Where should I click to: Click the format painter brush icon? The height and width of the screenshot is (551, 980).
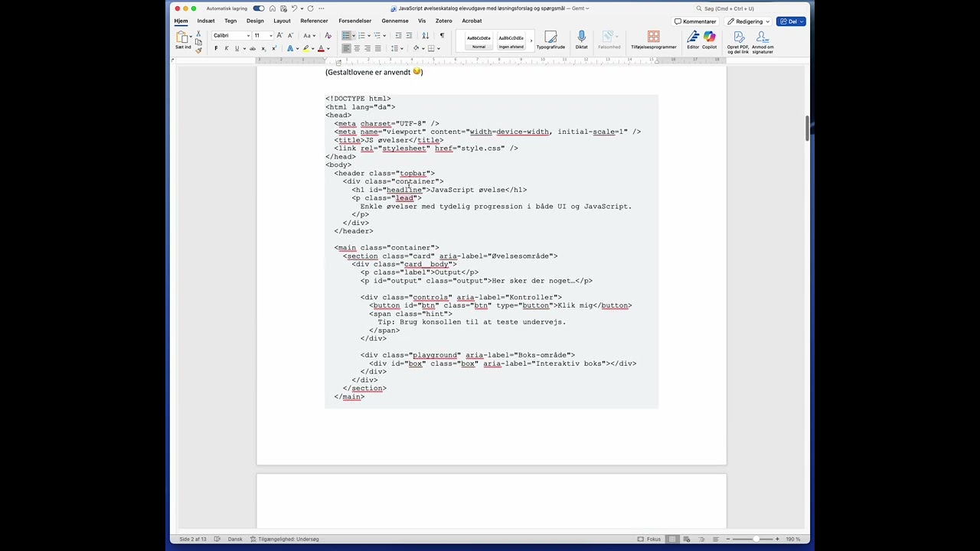pos(198,51)
